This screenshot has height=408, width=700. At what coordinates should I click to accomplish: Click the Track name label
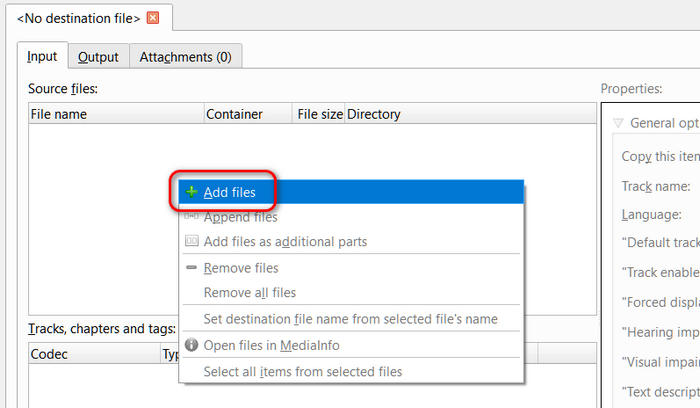tap(656, 186)
